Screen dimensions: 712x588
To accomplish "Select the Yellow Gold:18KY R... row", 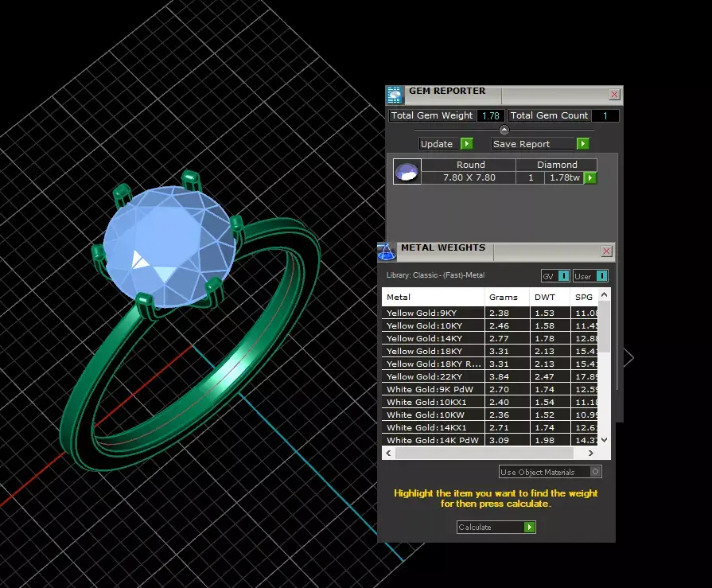I will tap(490, 364).
